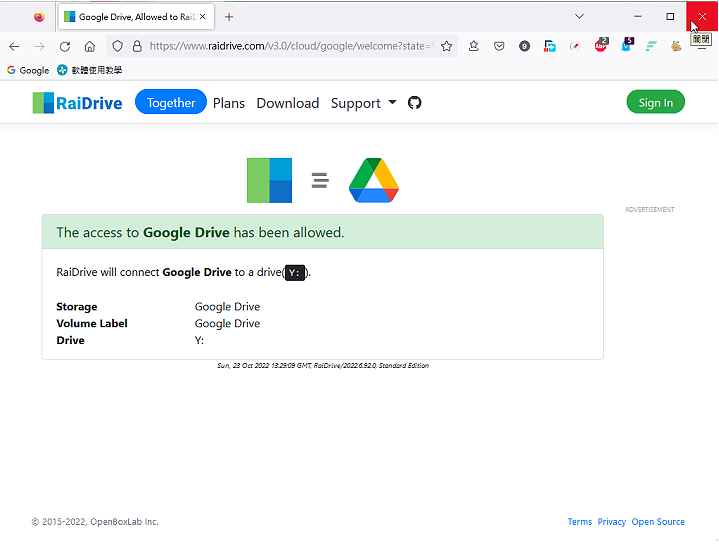Open the Plans page

[228, 103]
